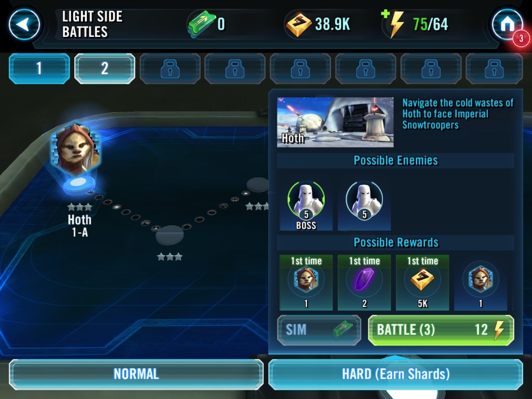The height and width of the screenshot is (399, 532).
Task: Open the home icon
Action: click(x=507, y=24)
